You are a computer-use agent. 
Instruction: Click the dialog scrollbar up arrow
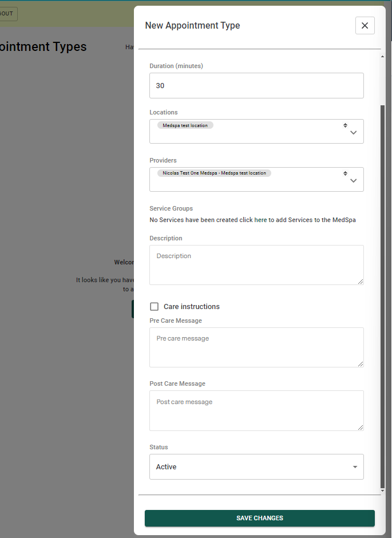tap(382, 56)
